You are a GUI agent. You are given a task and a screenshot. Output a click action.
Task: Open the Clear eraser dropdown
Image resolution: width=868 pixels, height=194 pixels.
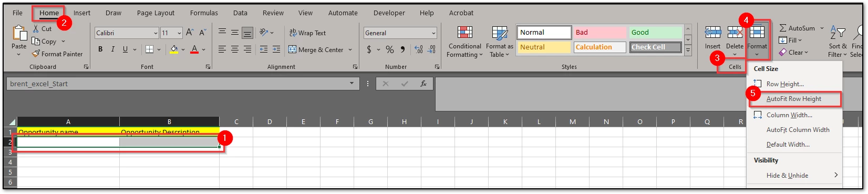pos(793,53)
